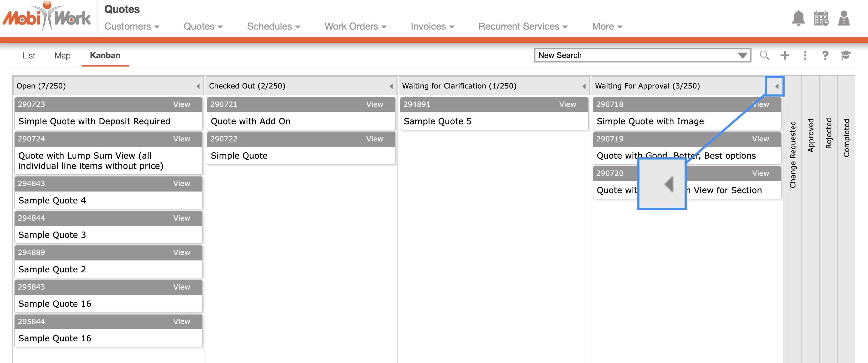Click the magnifying glass search icon
This screenshot has height=363, width=868.
pyautogui.click(x=764, y=55)
